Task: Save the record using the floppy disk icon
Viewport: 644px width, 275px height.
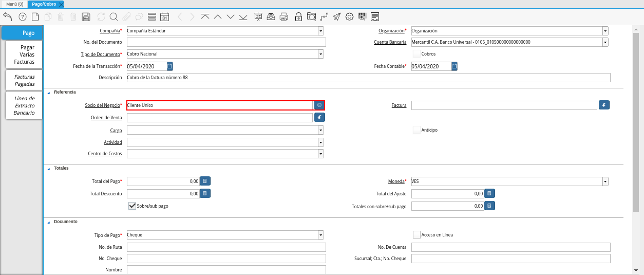Action: (x=86, y=16)
